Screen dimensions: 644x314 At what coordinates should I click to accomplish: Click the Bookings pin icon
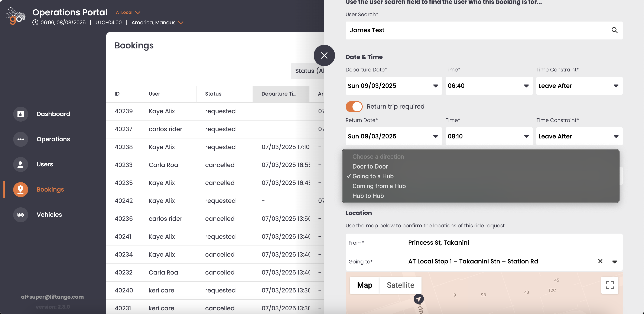pos(20,189)
